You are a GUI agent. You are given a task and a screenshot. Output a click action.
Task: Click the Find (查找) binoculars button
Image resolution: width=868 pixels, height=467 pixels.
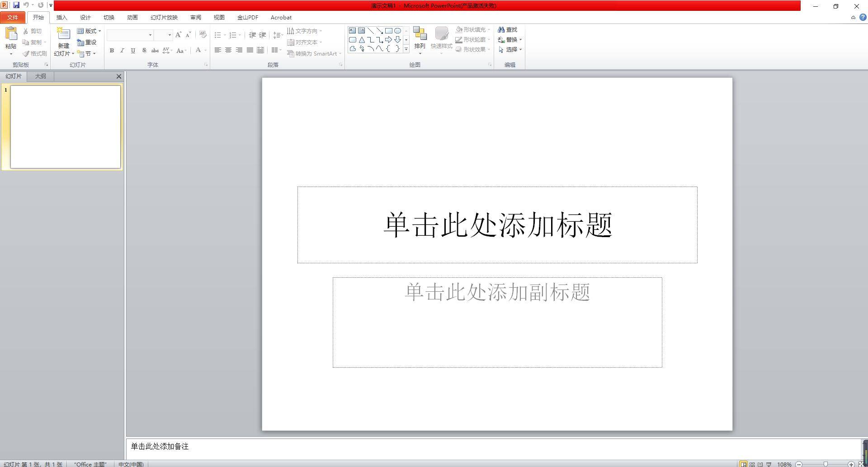point(508,30)
